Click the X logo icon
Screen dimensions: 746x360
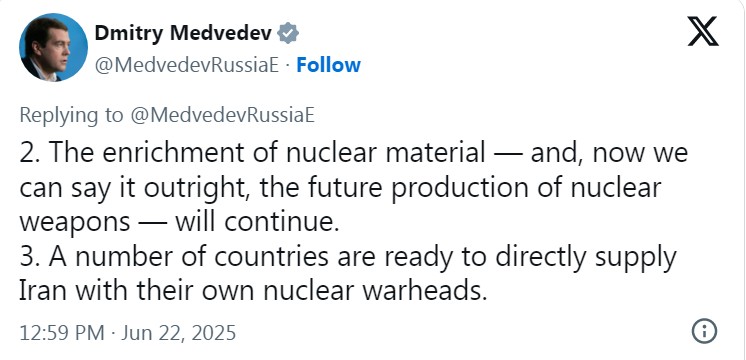(703, 31)
